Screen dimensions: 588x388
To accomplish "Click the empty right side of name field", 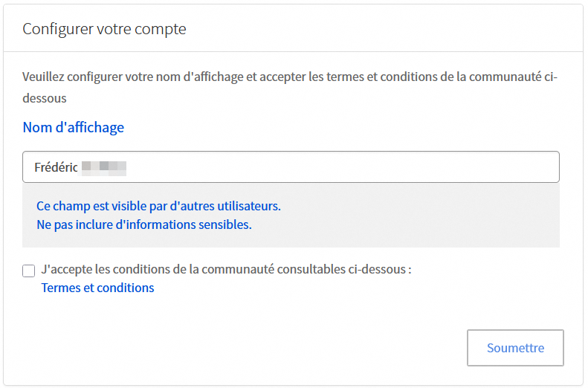I will [446, 167].
